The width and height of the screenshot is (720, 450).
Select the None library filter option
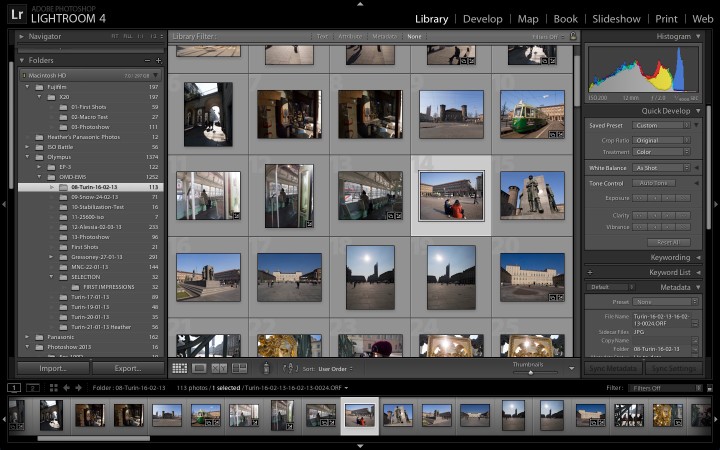click(x=414, y=36)
